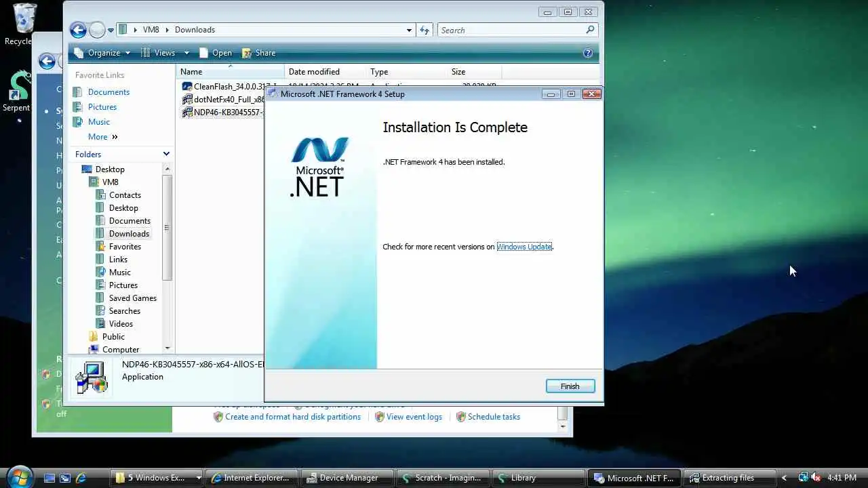The image size is (868, 488).
Task: Open the address bar history dropdown
Action: click(409, 30)
